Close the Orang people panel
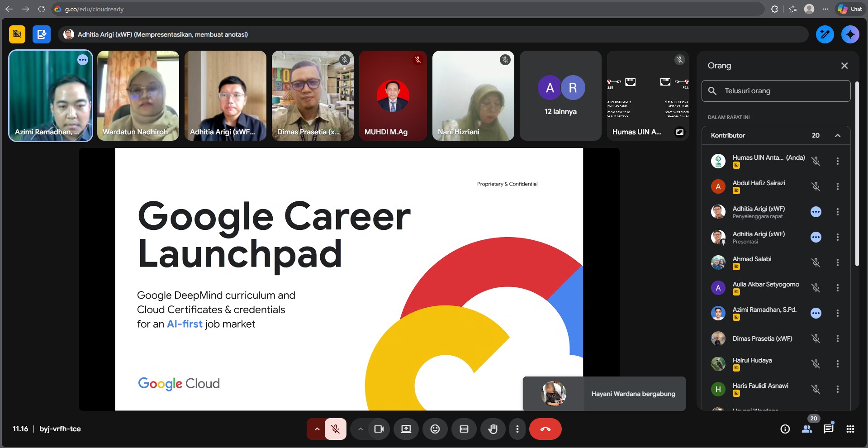868x448 pixels. tap(844, 66)
